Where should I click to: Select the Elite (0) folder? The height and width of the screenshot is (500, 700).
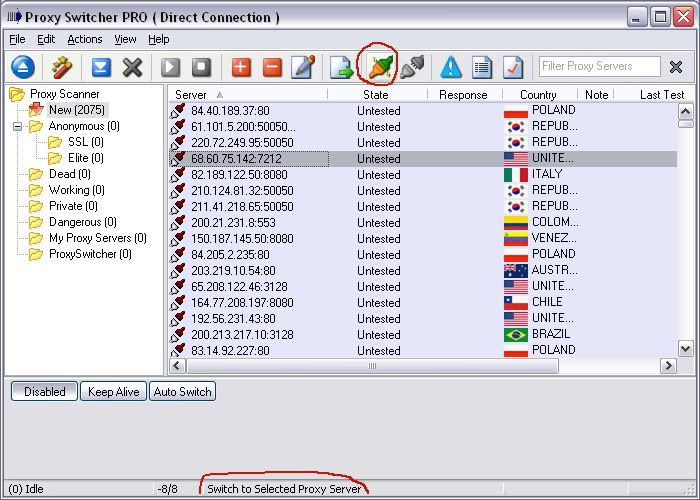[x=86, y=158]
